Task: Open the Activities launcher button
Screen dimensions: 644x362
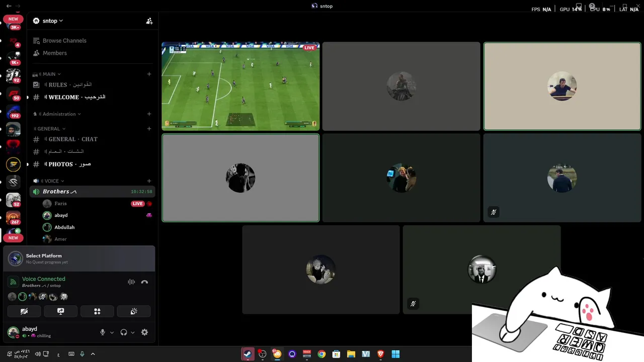Action: [97, 311]
